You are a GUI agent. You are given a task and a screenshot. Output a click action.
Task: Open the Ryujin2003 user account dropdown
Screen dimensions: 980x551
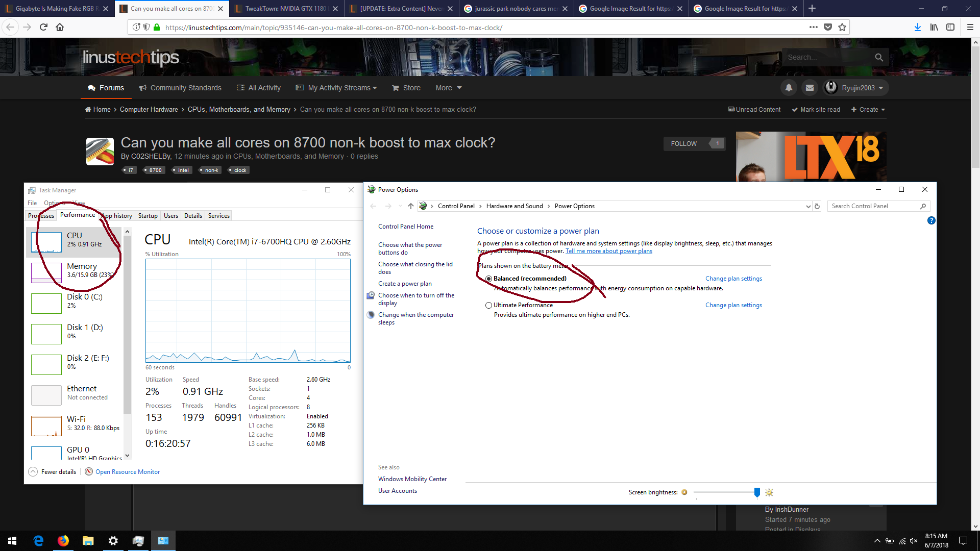tap(855, 88)
